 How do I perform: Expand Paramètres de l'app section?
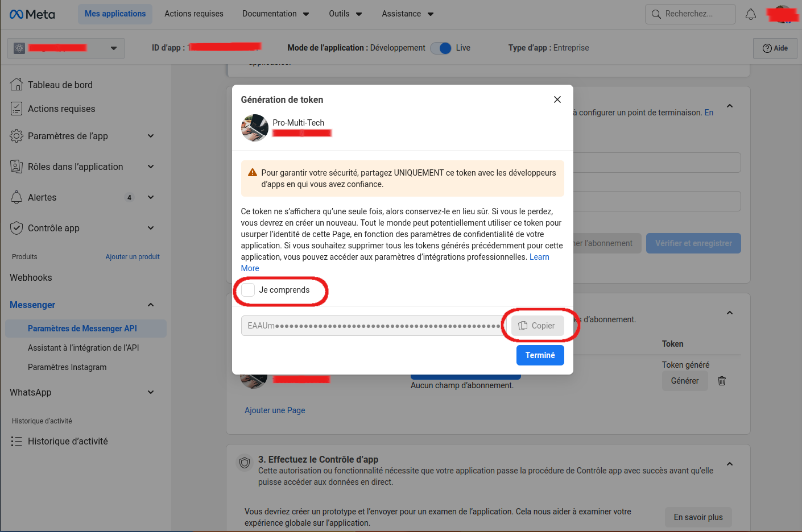tap(151, 136)
